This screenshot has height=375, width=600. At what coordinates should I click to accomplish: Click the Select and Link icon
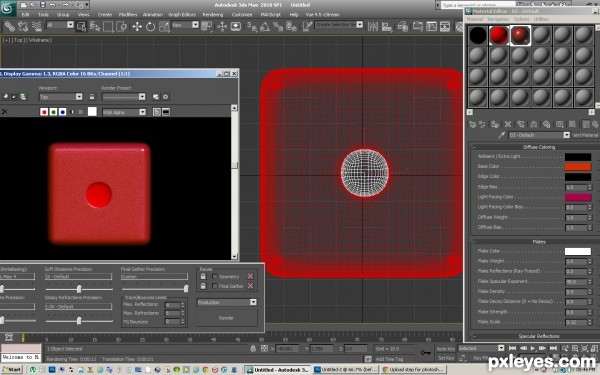click(10, 26)
